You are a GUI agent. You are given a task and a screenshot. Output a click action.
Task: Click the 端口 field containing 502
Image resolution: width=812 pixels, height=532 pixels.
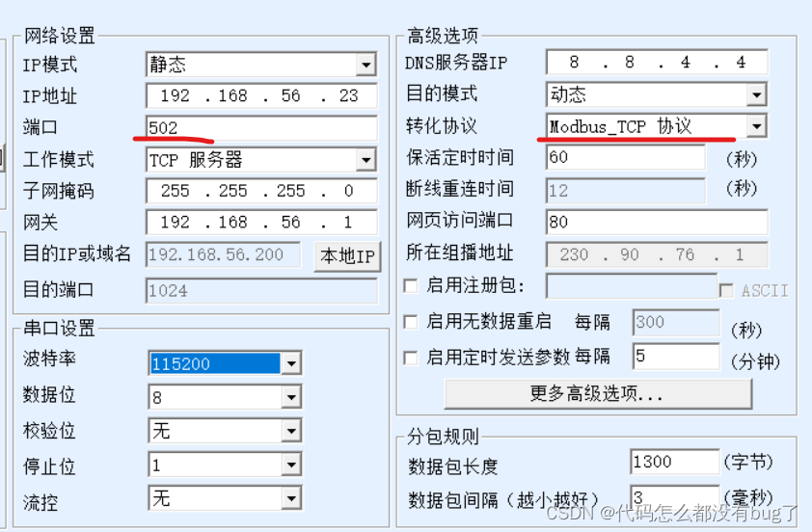pos(261,128)
